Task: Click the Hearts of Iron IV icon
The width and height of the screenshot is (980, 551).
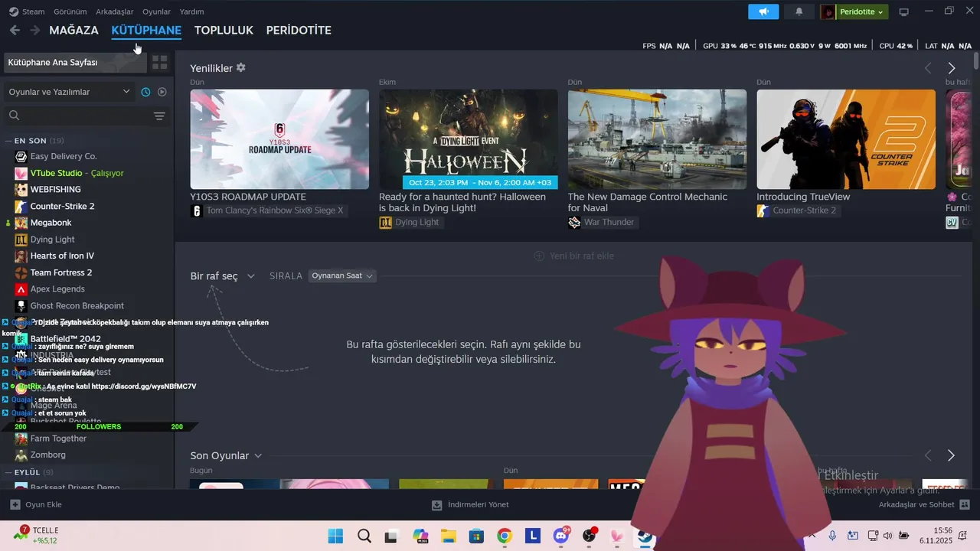Action: [x=21, y=256]
